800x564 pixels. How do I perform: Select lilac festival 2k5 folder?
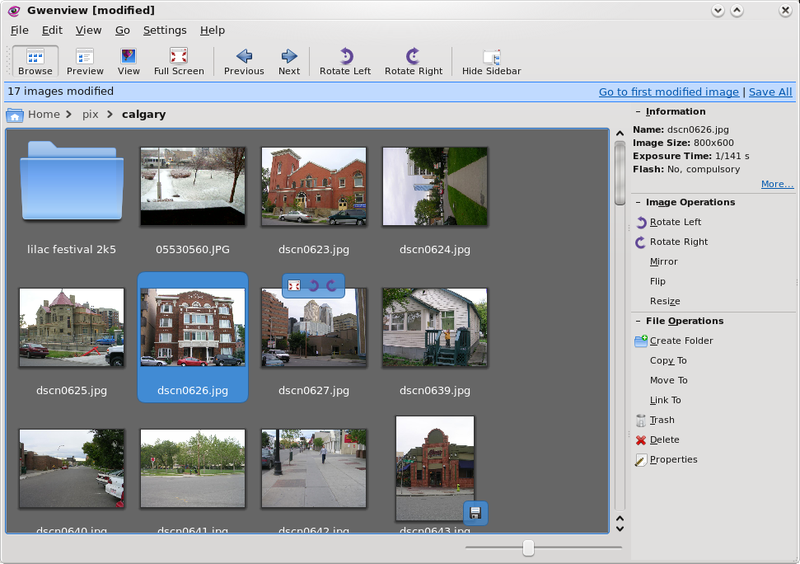(71, 183)
